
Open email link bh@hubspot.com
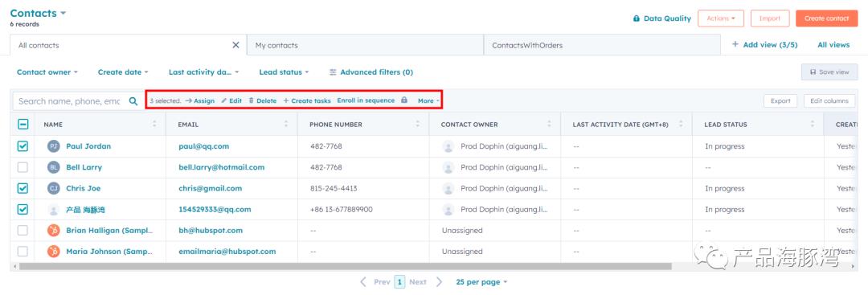click(x=211, y=230)
